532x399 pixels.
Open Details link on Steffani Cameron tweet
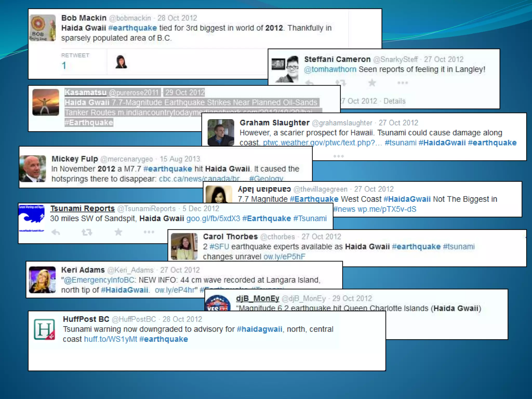[x=394, y=101]
